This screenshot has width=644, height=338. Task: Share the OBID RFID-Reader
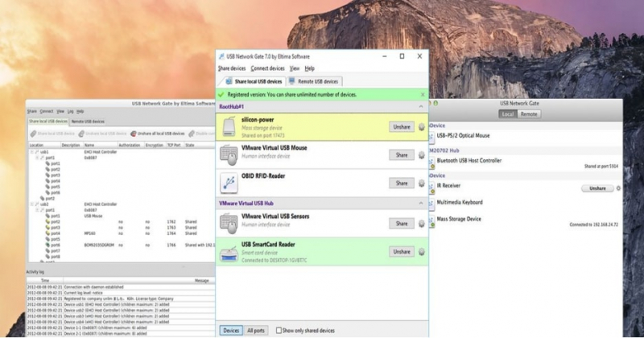tap(402, 183)
